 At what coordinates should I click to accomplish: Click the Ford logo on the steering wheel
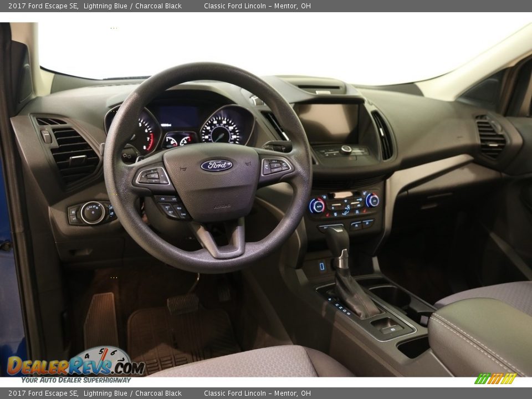pos(214,166)
